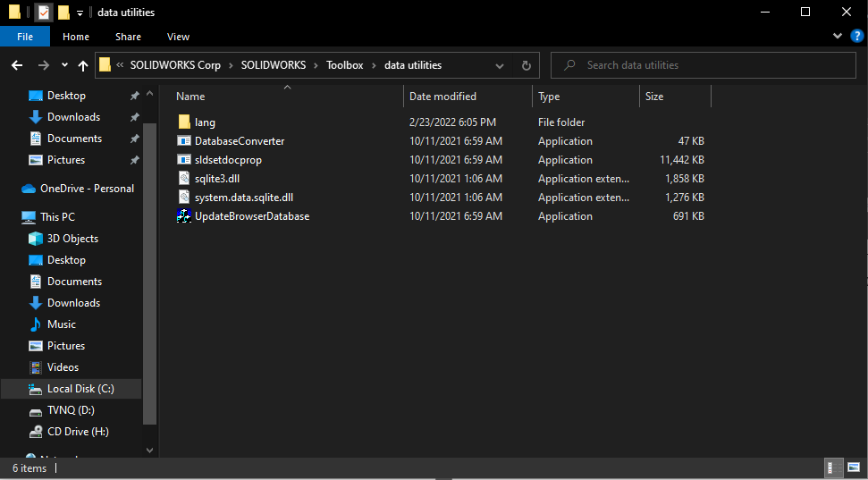Viewport: 868px width, 480px height.
Task: Open Pictures under This PC
Action: 66,346
